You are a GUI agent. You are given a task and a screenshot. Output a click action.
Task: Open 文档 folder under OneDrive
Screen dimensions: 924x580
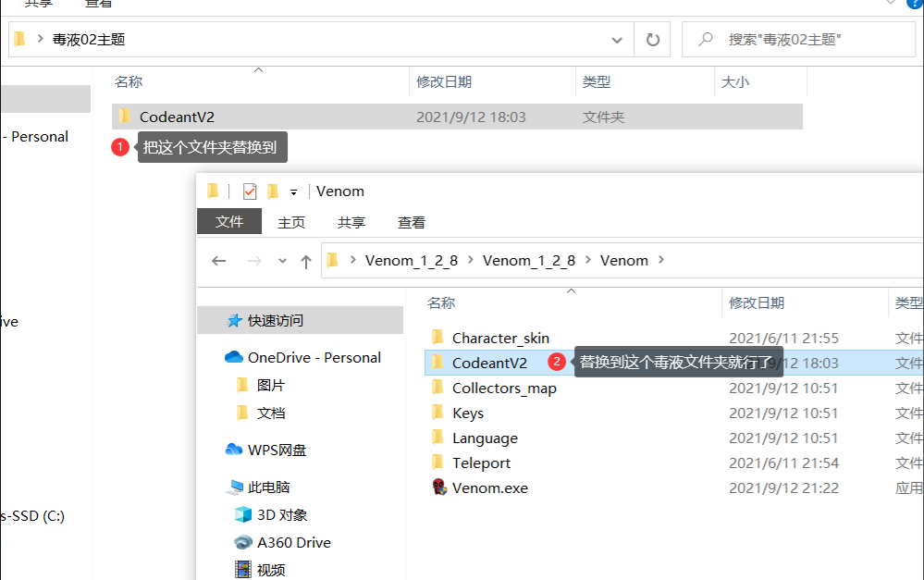(x=261, y=413)
